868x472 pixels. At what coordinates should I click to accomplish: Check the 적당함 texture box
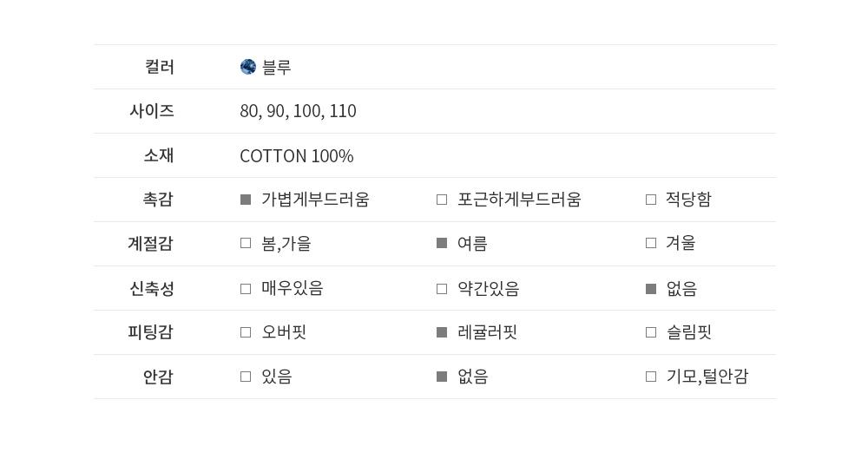point(651,200)
